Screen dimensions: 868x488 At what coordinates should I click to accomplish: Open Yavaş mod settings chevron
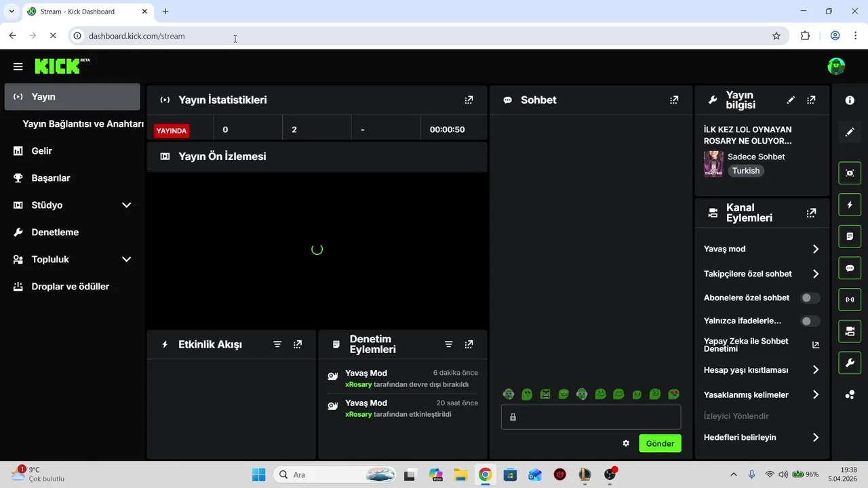[816, 249]
